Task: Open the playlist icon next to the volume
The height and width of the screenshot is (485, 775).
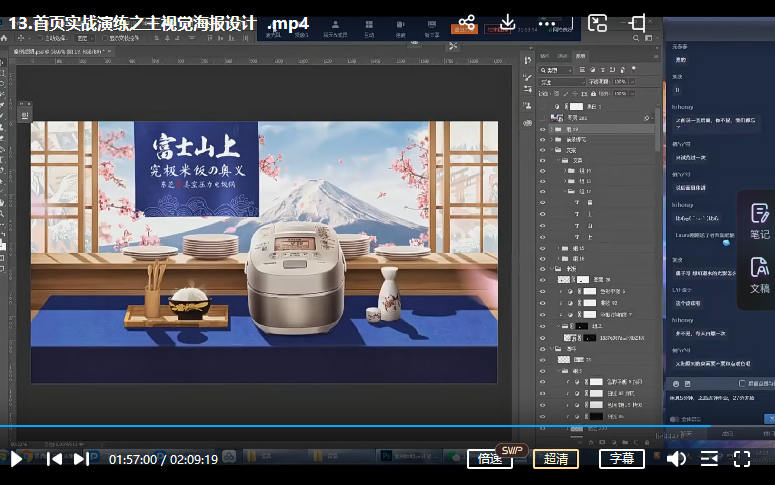Action: 709,459
